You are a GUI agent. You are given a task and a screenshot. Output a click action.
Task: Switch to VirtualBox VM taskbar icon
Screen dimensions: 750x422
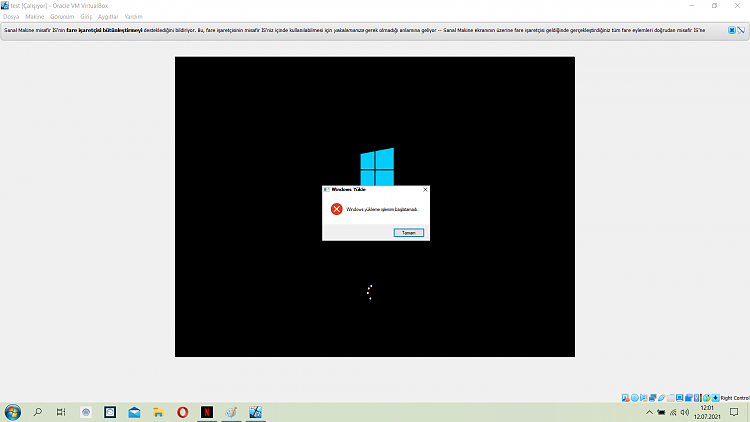click(x=255, y=412)
